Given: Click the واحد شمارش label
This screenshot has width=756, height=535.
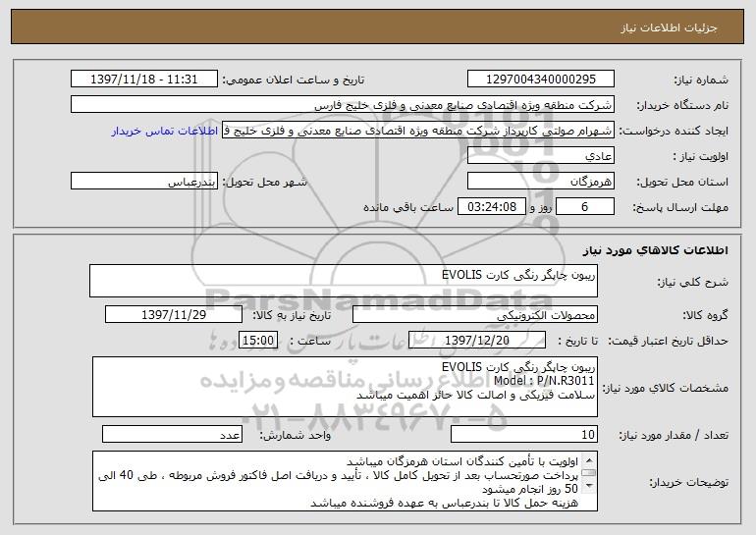Looking at the screenshot, I should click(x=296, y=435).
